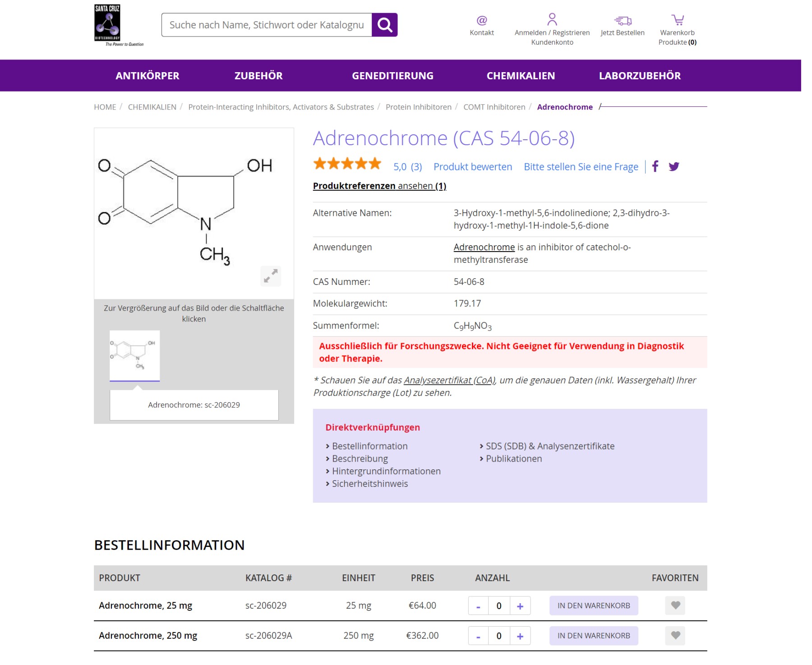Open the CHEMIKALIEN navigation menu

coord(521,76)
